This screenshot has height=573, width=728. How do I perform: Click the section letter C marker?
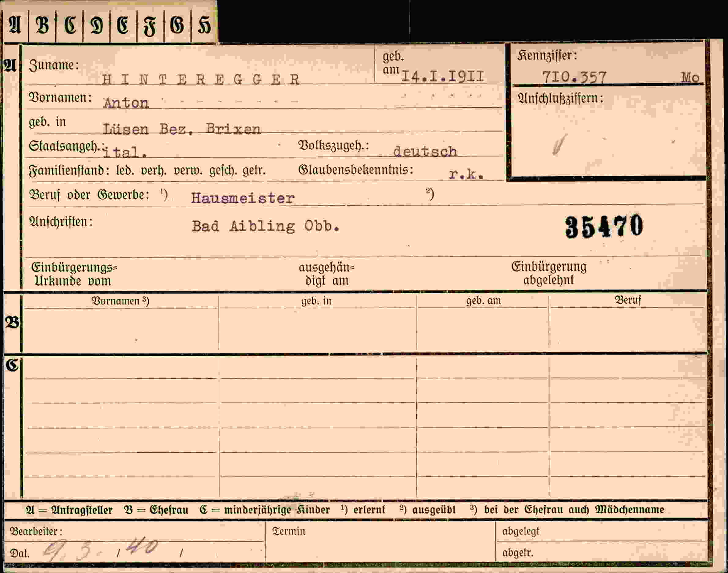[x=12, y=365]
